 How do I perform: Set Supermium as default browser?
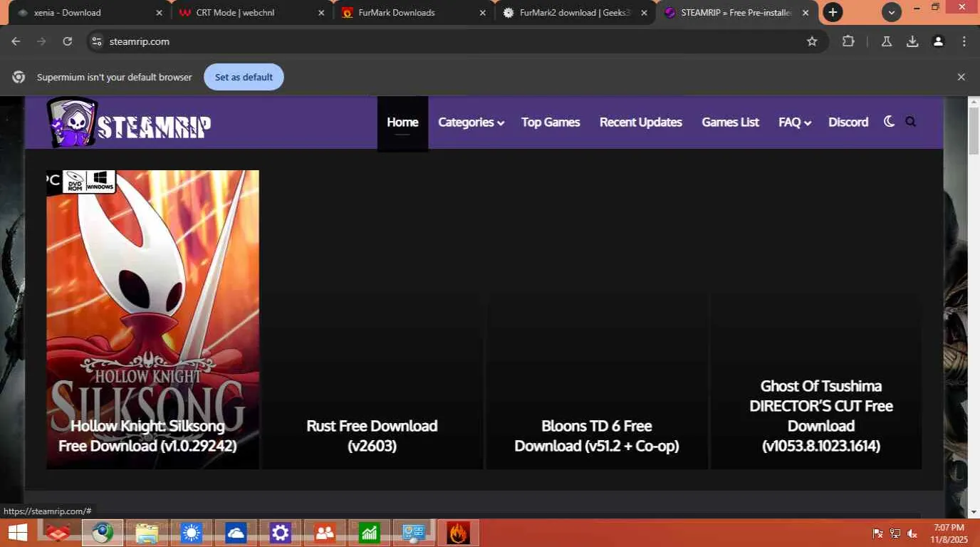tap(244, 77)
